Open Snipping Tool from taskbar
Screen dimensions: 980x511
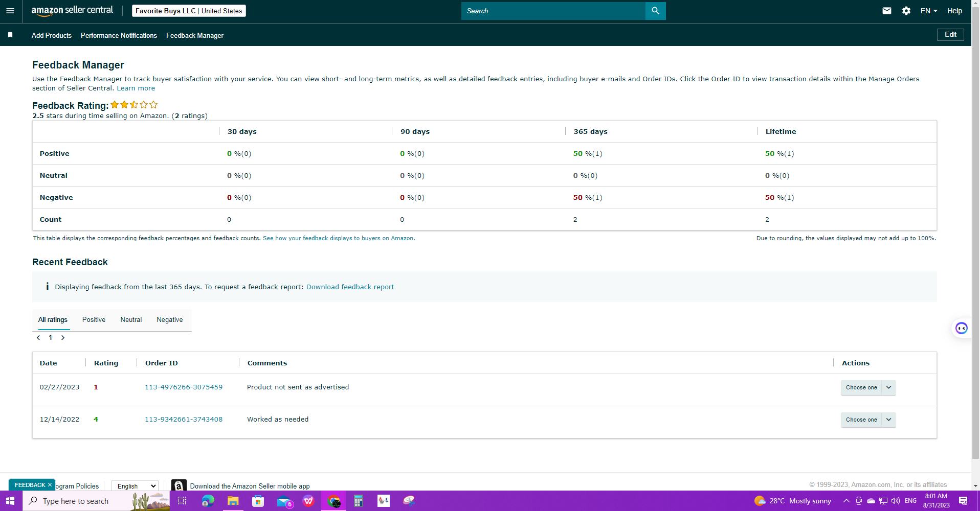(x=409, y=501)
